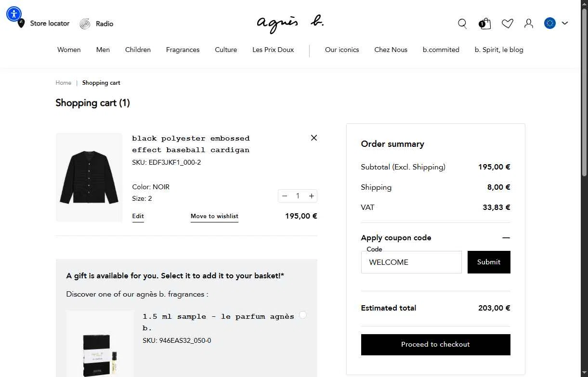Image resolution: width=588 pixels, height=377 pixels.
Task: Open the user account icon
Action: [x=529, y=23]
